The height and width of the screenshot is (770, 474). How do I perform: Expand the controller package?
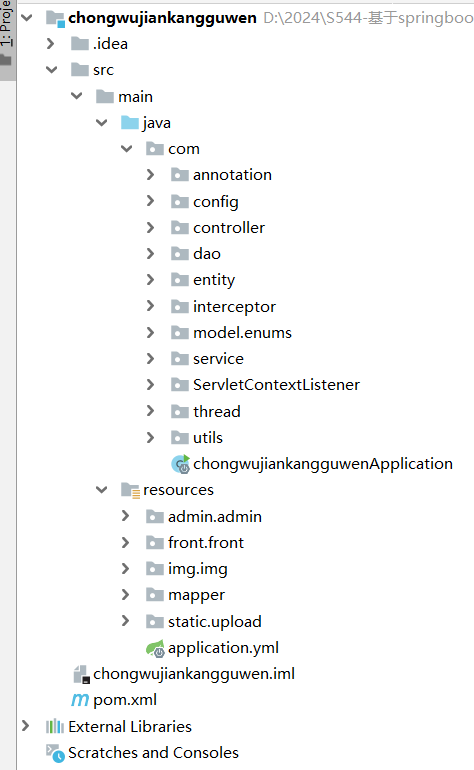150,227
